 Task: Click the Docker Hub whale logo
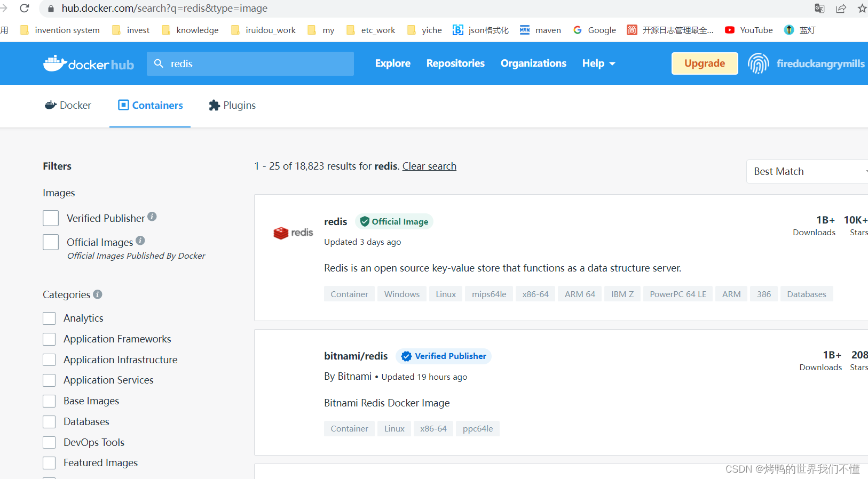[x=89, y=63]
